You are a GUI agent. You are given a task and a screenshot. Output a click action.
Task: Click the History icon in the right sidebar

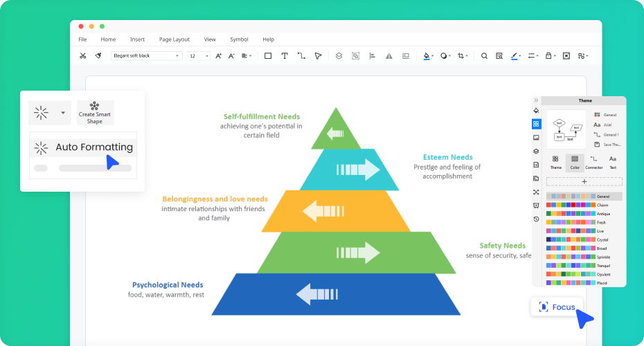pos(536,219)
